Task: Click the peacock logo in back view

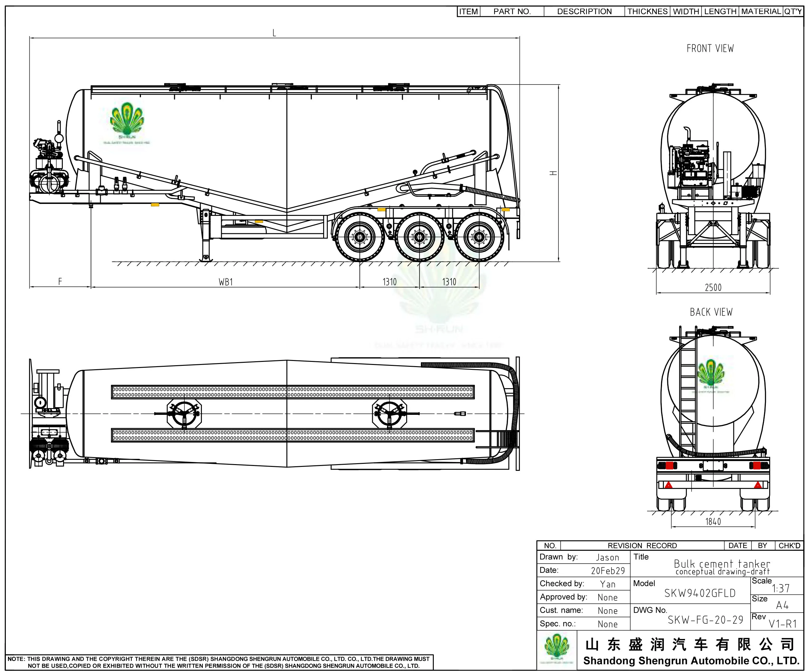Action: 711,373
